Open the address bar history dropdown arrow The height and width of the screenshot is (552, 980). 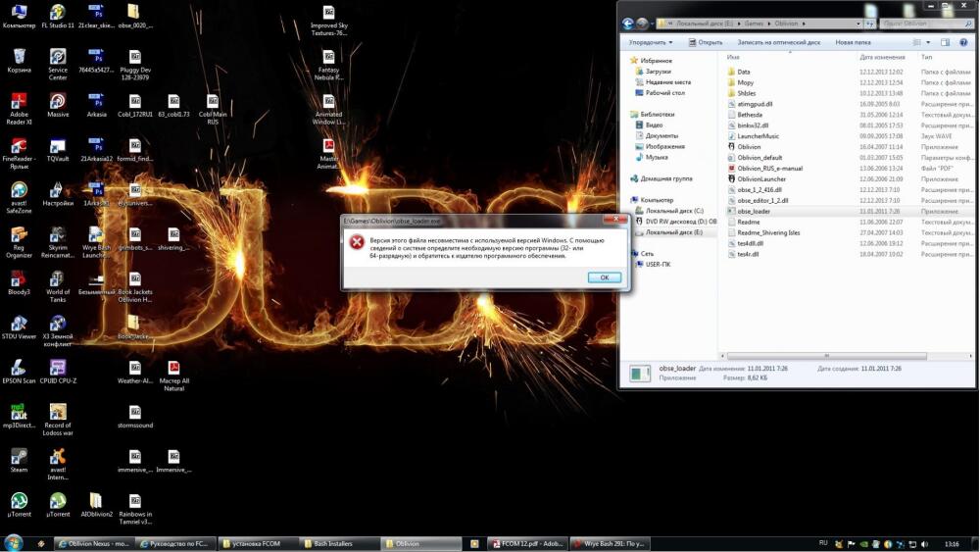(x=858, y=24)
